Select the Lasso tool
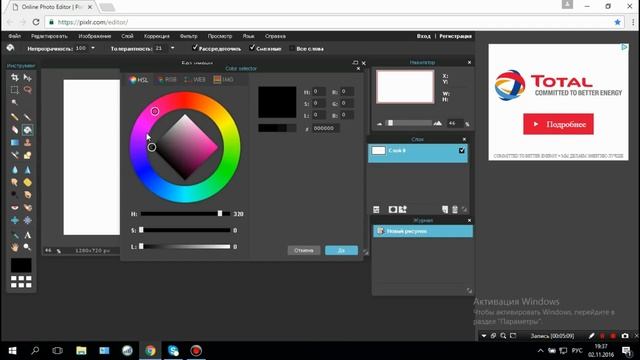The height and width of the screenshot is (360, 640). tap(27, 90)
